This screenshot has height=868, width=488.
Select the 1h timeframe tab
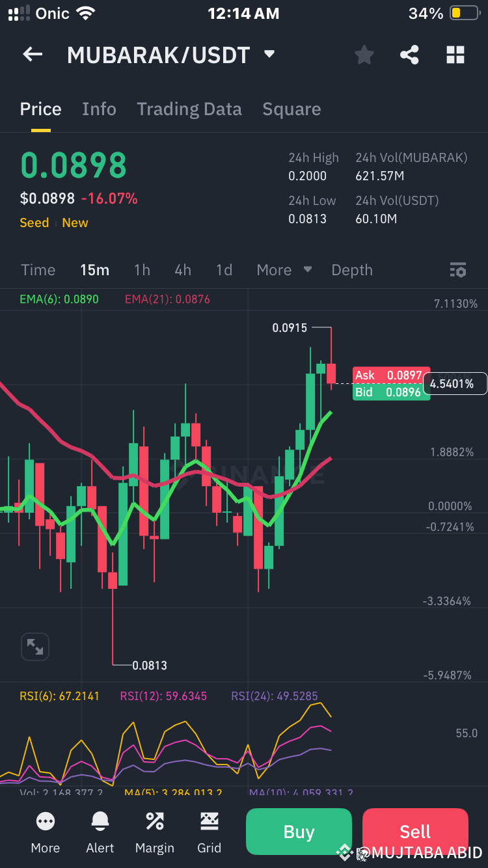click(x=142, y=269)
